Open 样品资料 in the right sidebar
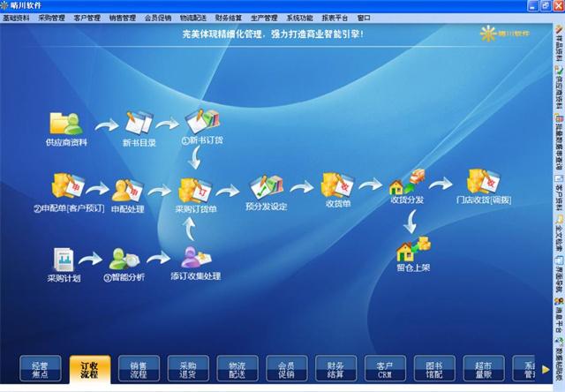 coord(559,44)
